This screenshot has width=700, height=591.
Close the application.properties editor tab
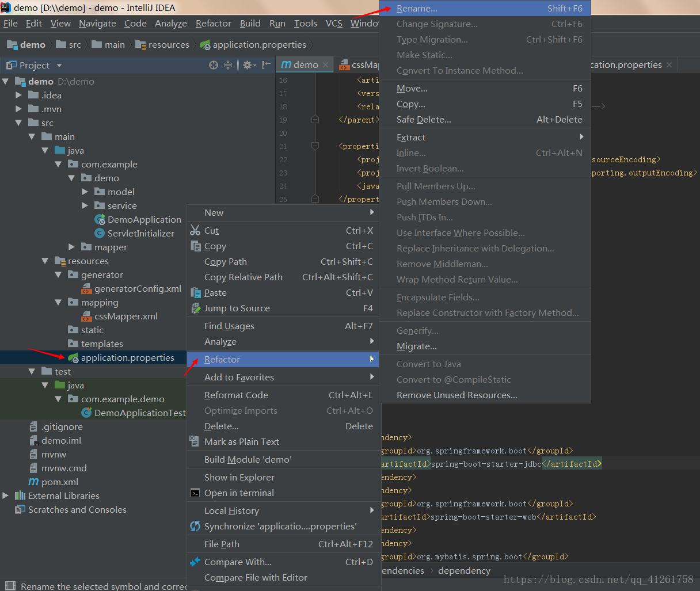point(669,65)
